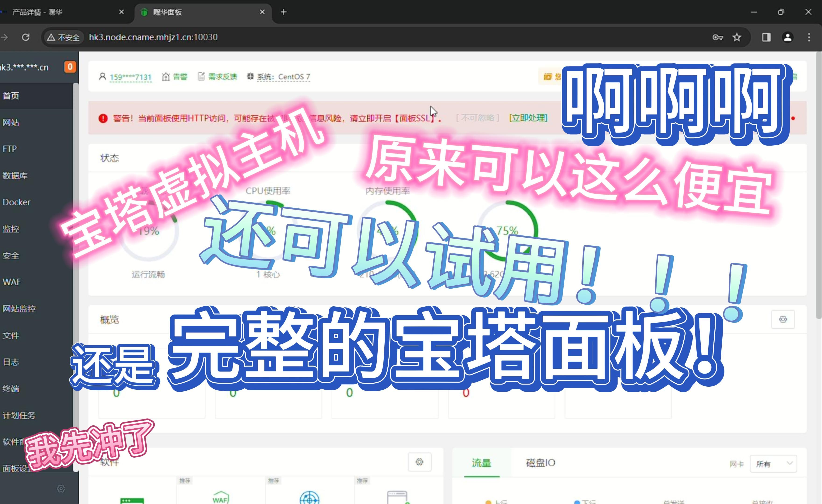The height and width of the screenshot is (504, 822).
Task: Click the sidebar bottom gear icon
Action: 61,489
